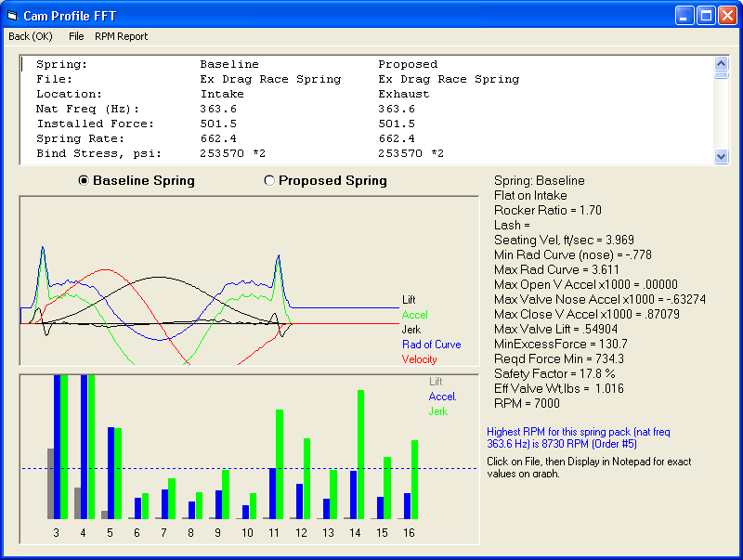Click the Baseline column header in summary
Image resolution: width=743 pixels, height=560 pixels.
[x=229, y=64]
